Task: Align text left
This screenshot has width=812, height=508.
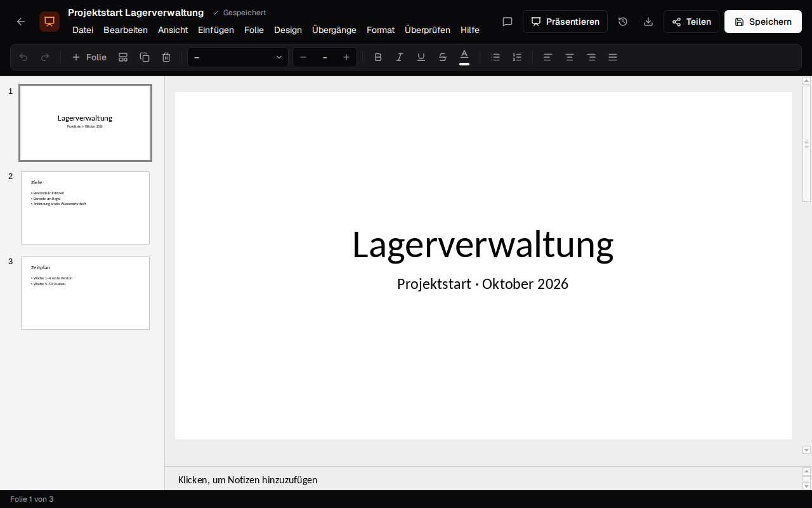Action: [548, 57]
